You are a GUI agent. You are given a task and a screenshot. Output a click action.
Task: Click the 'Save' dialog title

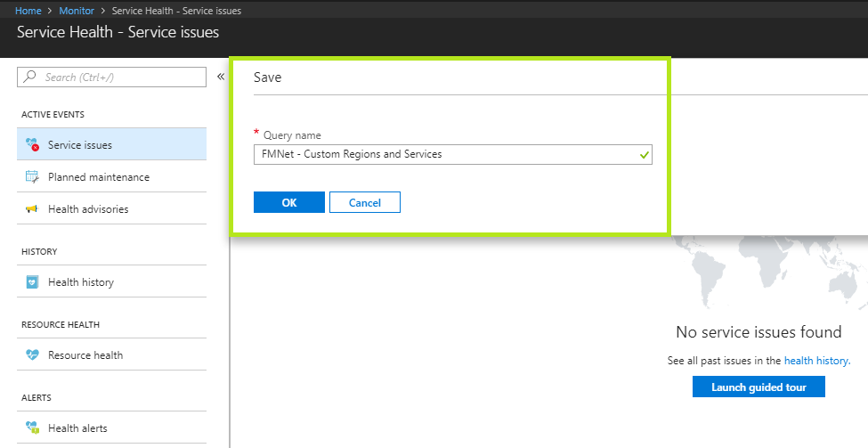tap(267, 77)
